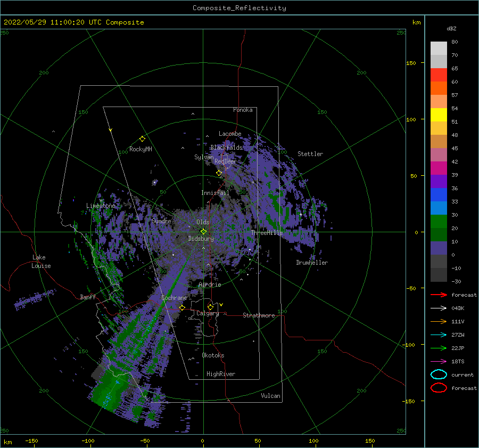Click the yellow diamond marker near RockyMH

(x=142, y=139)
